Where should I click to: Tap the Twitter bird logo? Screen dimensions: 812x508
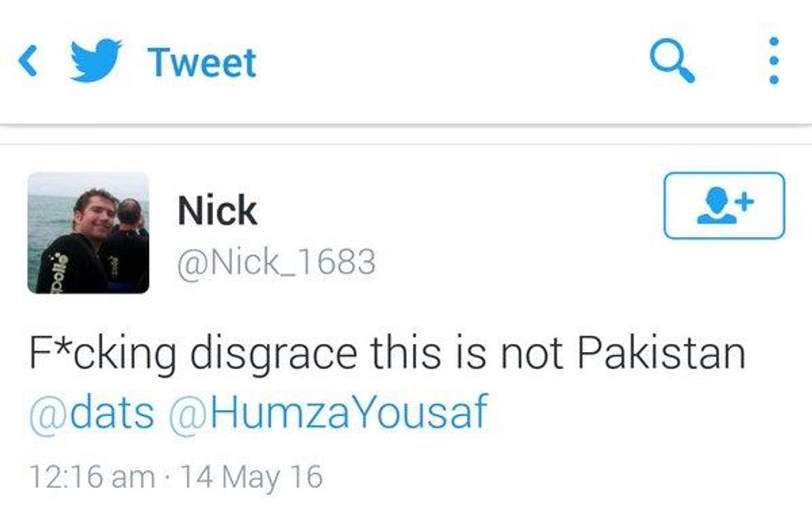pos(96,60)
